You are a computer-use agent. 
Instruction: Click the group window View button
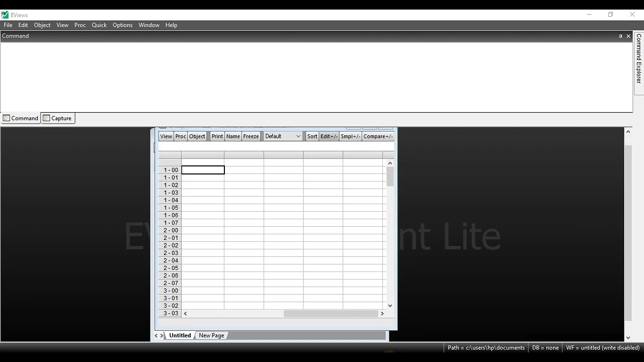tap(166, 136)
